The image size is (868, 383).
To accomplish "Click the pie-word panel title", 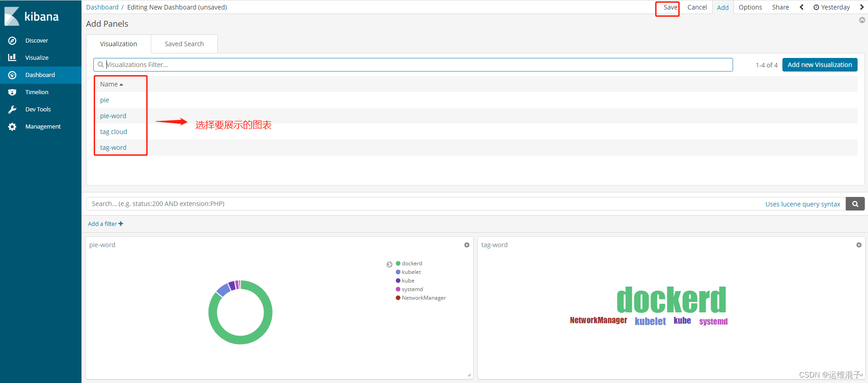I will pos(102,245).
